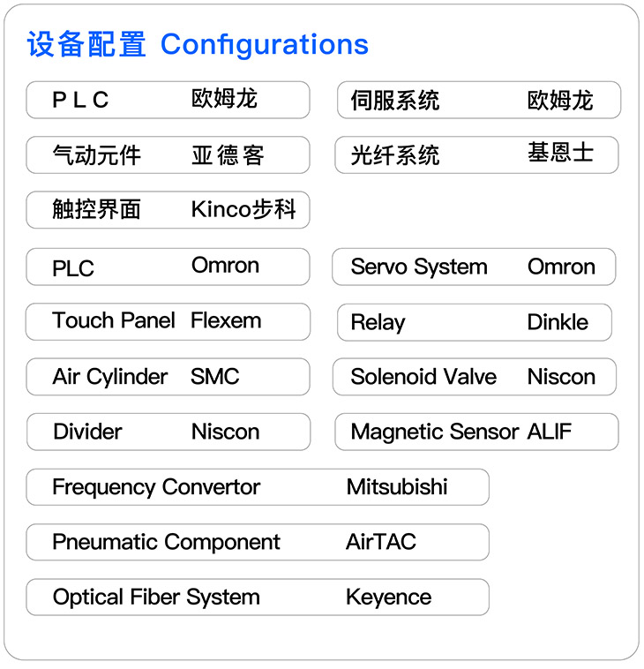Select the PLC 欧姆龙 box
The width and height of the screenshot is (644, 669).
tap(168, 100)
